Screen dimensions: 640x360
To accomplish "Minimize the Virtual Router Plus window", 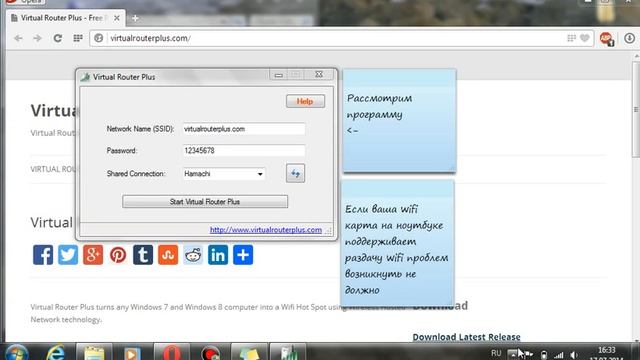I will (278, 75).
